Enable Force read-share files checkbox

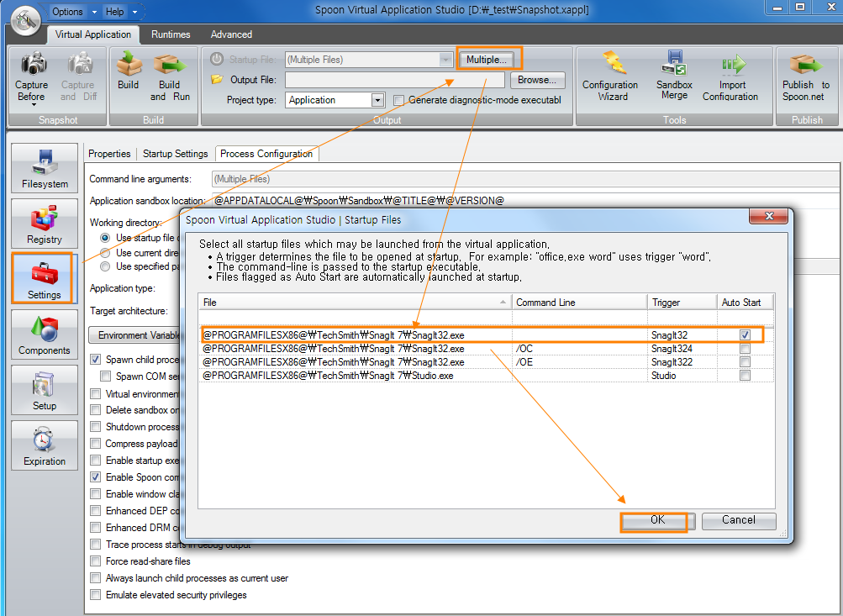(95, 561)
